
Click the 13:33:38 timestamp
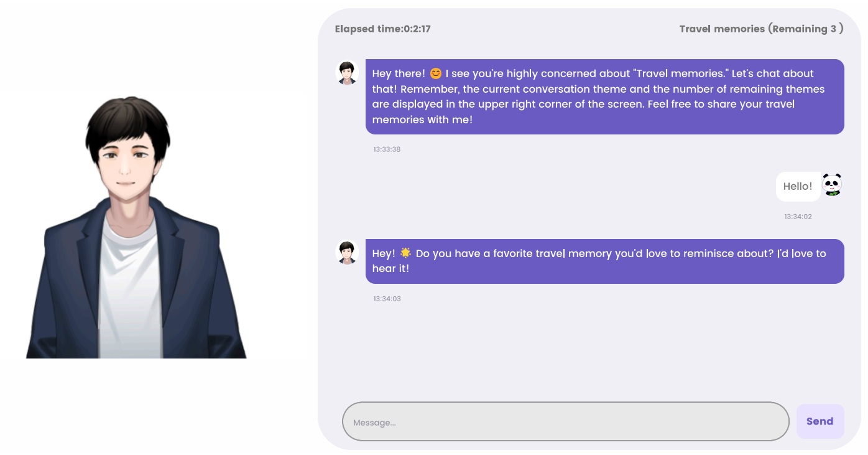point(387,149)
